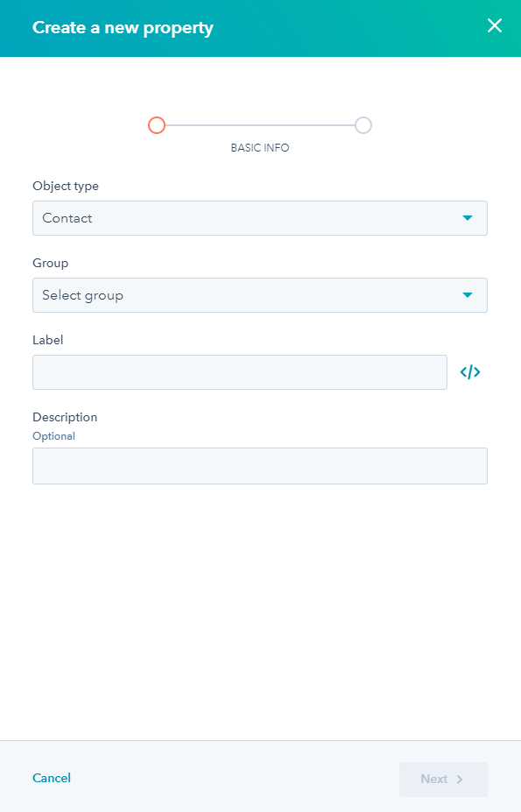
Task: Open the Object type dropdown showing Contact
Action: click(x=260, y=218)
